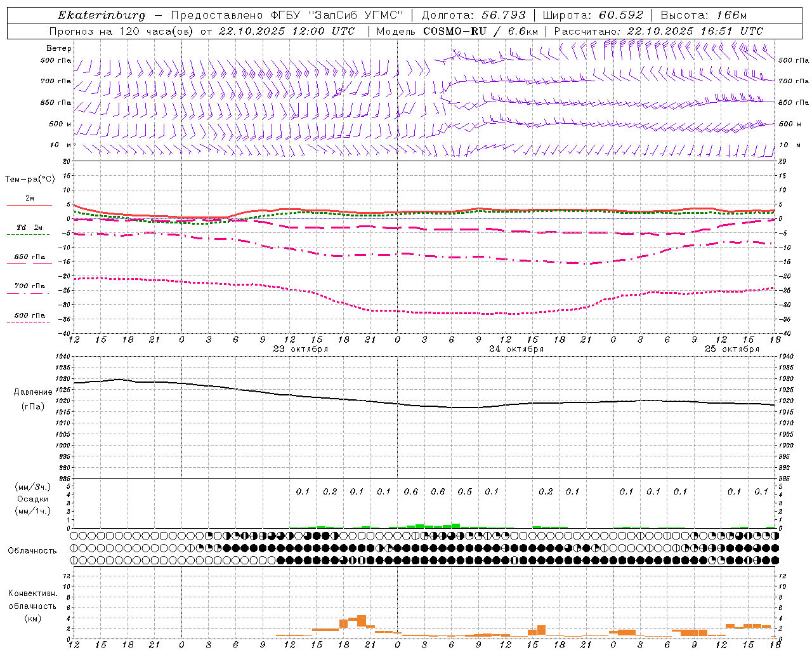
Task: Click the 24 октября date label
Action: [x=516, y=349]
